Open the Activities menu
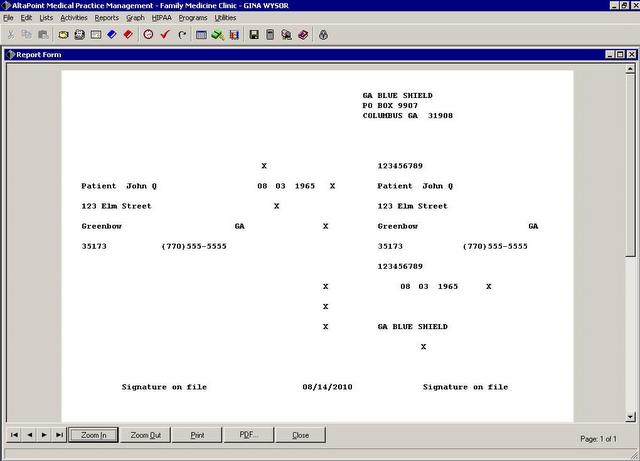640x461 pixels. [73, 18]
